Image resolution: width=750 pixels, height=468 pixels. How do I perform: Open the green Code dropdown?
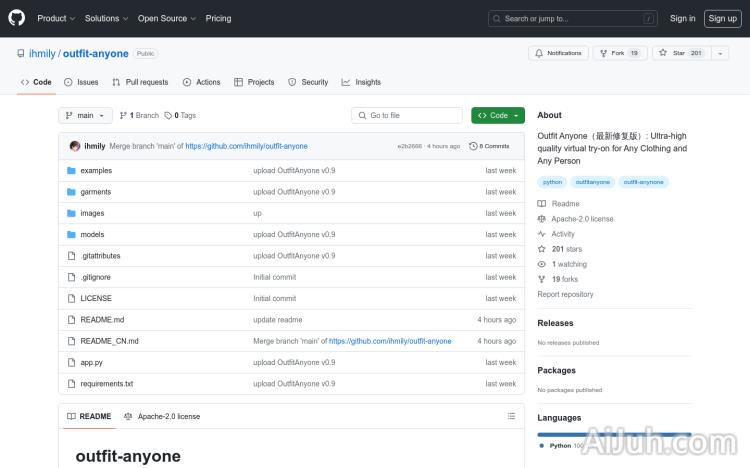click(497, 116)
